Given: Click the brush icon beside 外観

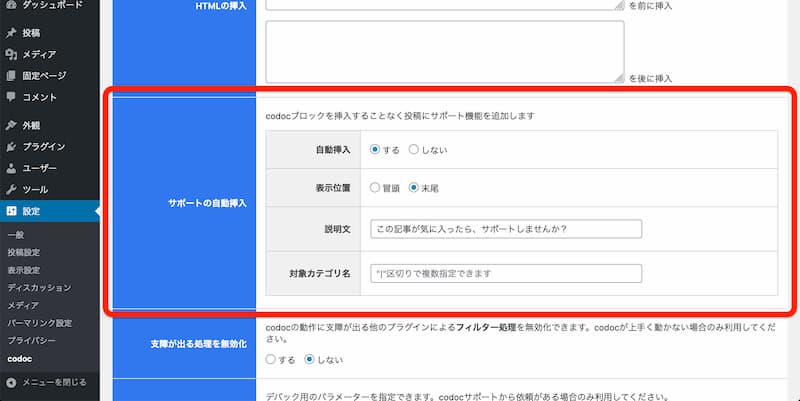Looking at the screenshot, I should [11, 125].
